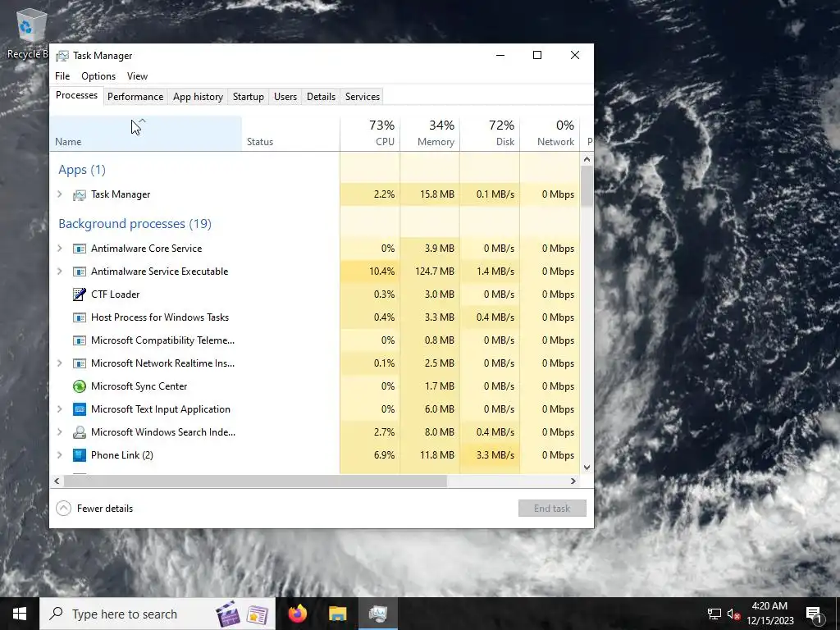Switch to the Services tab

point(362,97)
